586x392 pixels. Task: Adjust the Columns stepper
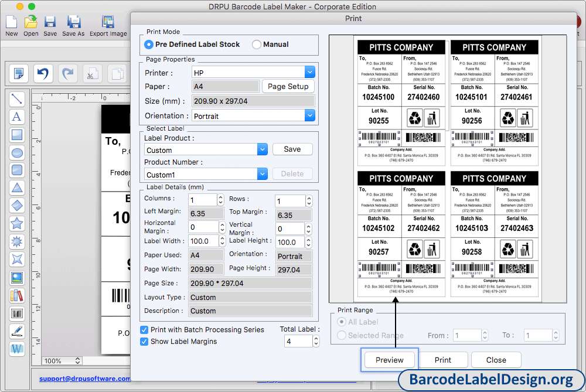220,200
